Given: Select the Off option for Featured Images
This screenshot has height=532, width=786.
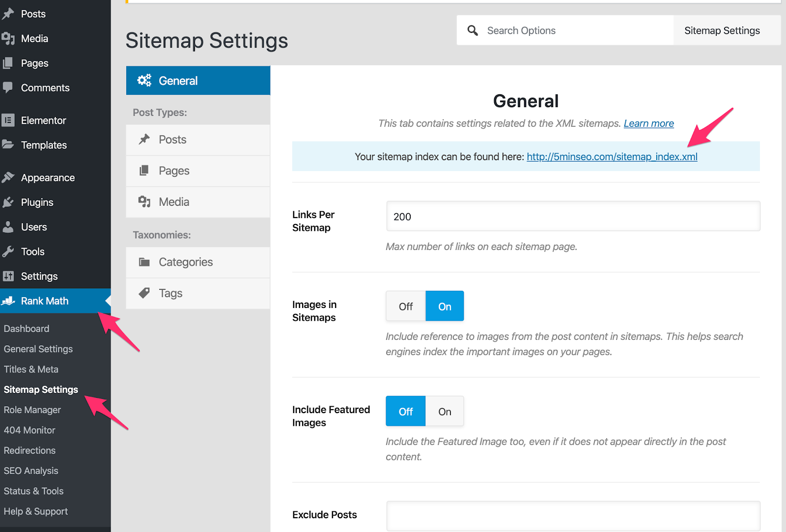Looking at the screenshot, I should [406, 412].
